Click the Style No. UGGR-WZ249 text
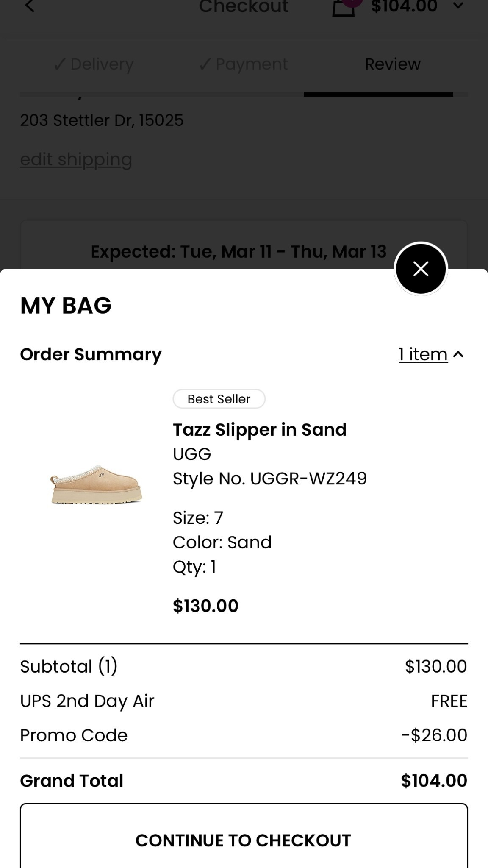 [269, 478]
